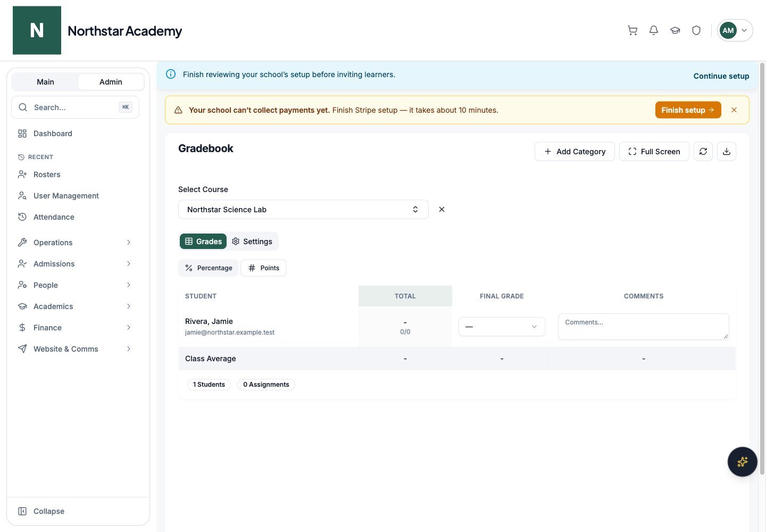Click the Comments box for Rivera, Jamie
This screenshot has width=766, height=532.
pyautogui.click(x=644, y=327)
